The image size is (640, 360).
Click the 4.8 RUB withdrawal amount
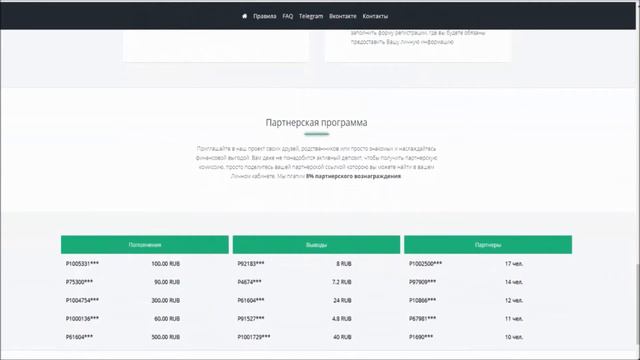pyautogui.click(x=342, y=319)
